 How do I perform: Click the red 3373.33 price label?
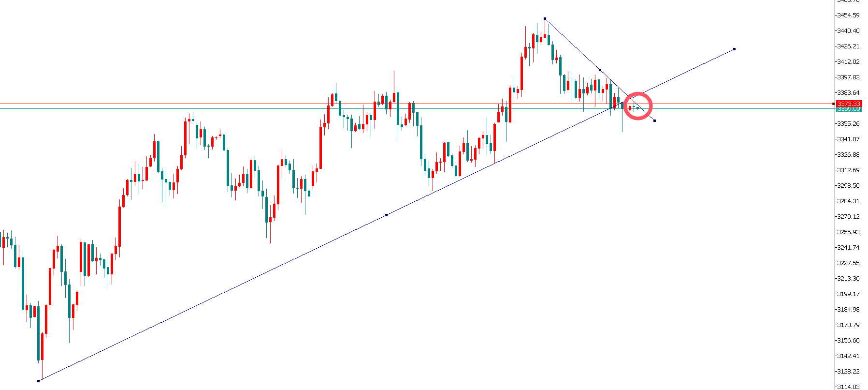point(849,104)
